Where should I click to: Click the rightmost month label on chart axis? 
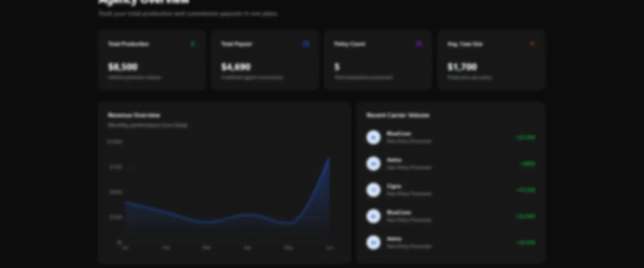tap(329, 247)
